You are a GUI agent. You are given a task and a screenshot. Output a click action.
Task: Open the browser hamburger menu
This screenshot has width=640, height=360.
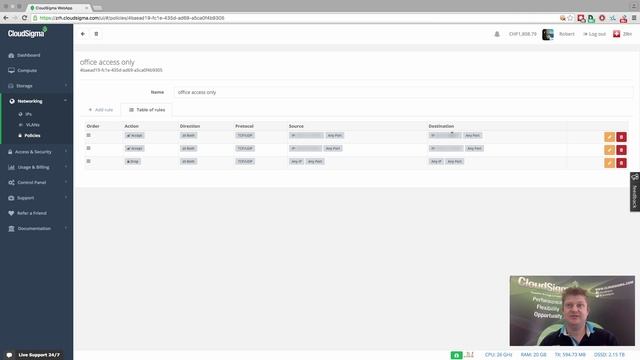point(634,18)
